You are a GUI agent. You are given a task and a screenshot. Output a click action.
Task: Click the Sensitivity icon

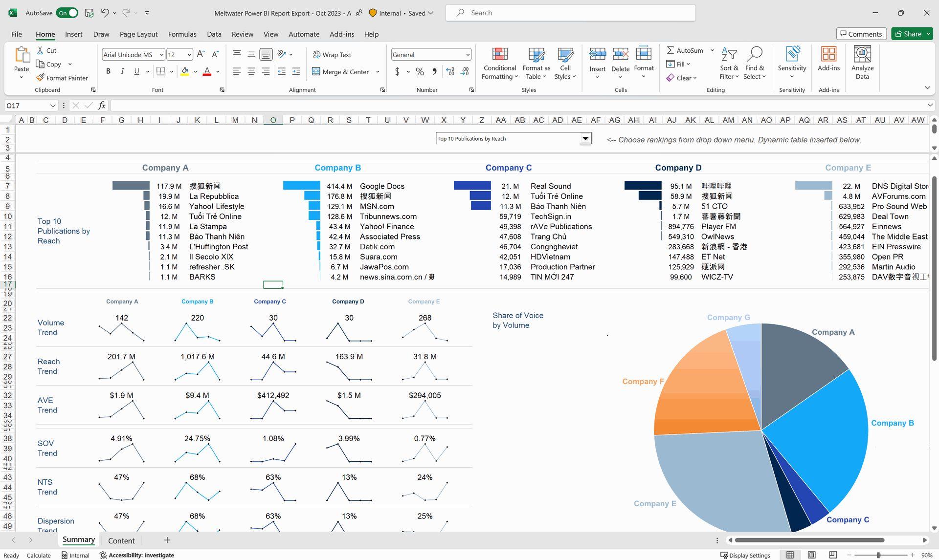[x=792, y=54]
